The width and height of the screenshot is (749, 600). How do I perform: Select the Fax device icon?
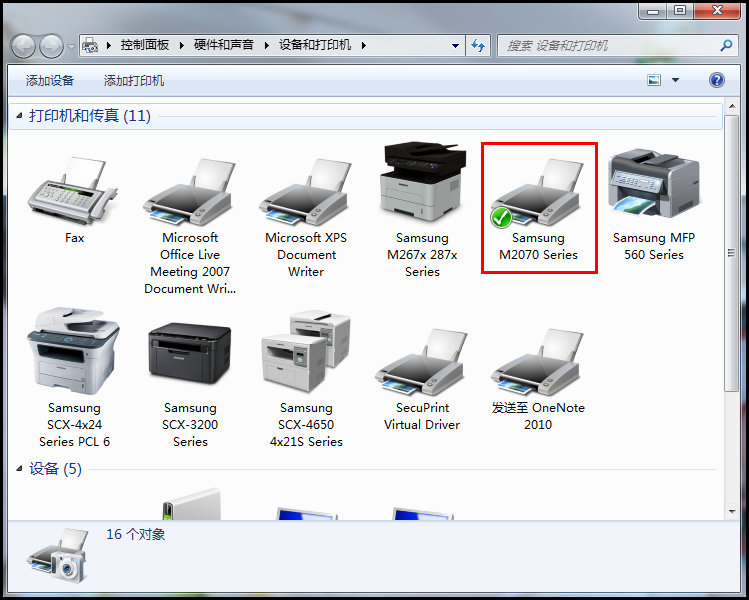tap(74, 188)
